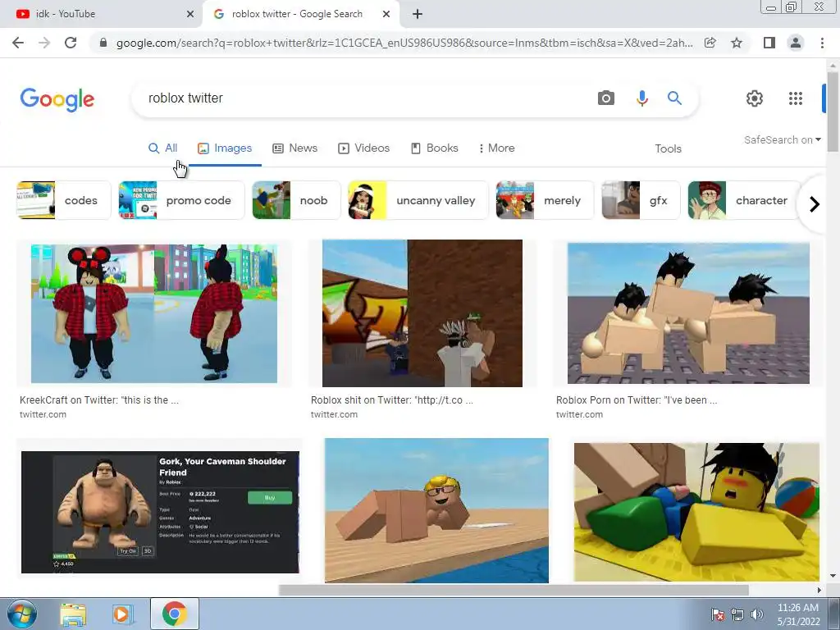Go forward in browser history
The image size is (840, 630).
(x=44, y=43)
